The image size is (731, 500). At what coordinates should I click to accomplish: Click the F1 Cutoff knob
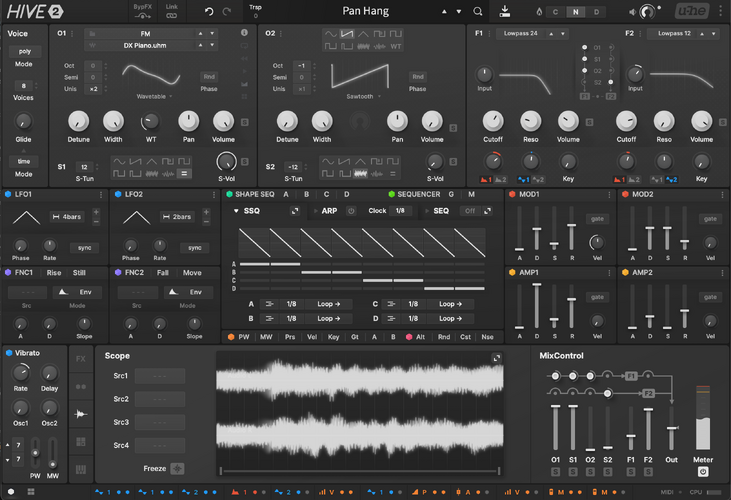[493, 121]
